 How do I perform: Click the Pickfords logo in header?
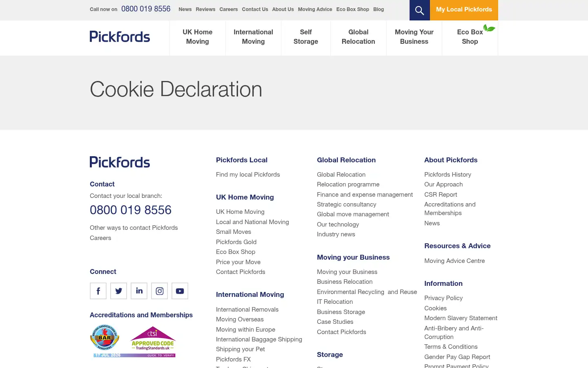pos(120,37)
